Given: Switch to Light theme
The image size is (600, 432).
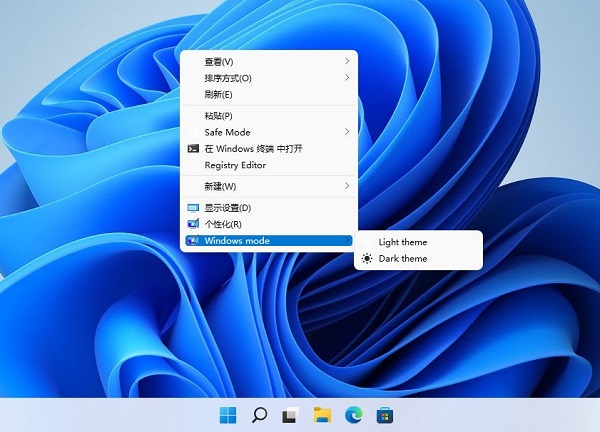Looking at the screenshot, I should pyautogui.click(x=419, y=242).
